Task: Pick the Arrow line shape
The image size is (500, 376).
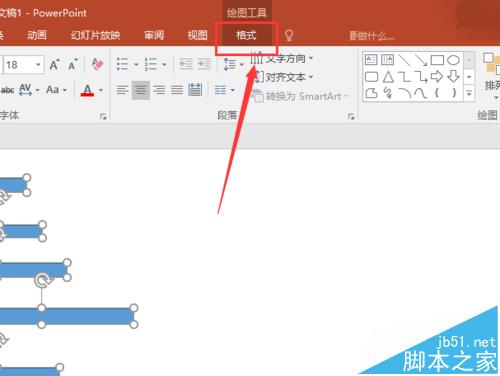Action: (421, 60)
